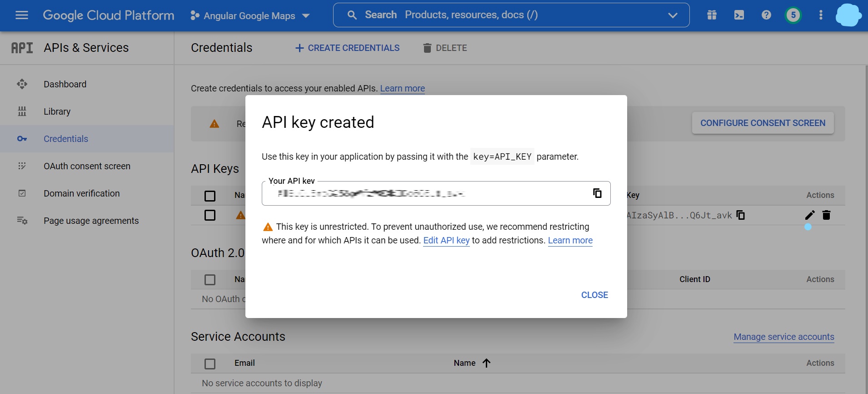This screenshot has width=868, height=394.
Task: Check the API Keys select-all checkbox
Action: pyautogui.click(x=210, y=196)
